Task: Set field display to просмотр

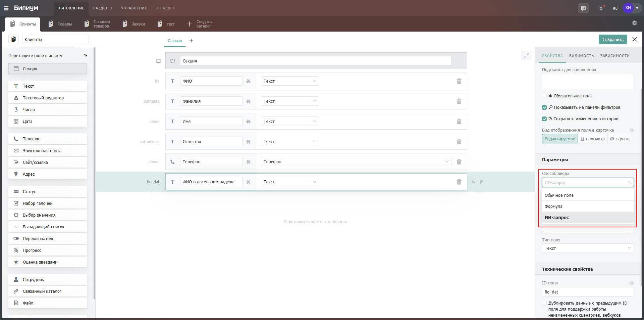Action: tap(592, 139)
